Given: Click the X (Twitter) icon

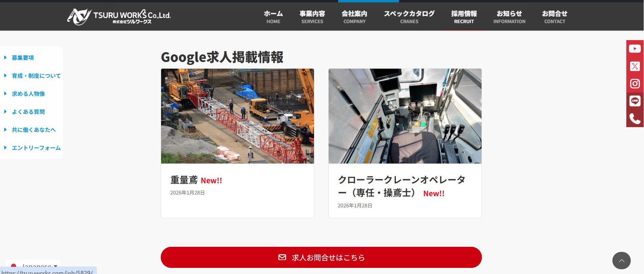Looking at the screenshot, I should tap(634, 66).
